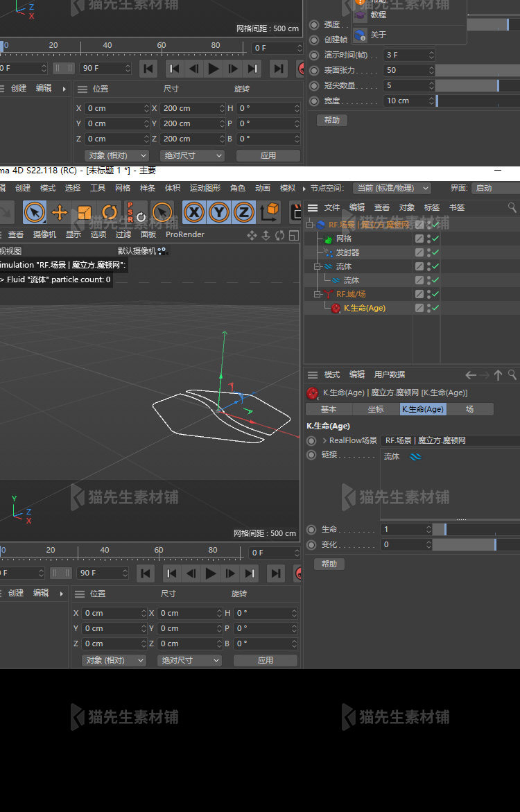Image resolution: width=520 pixels, height=812 pixels.
Task: Select the Live Selection arrow tool
Action: [35, 212]
